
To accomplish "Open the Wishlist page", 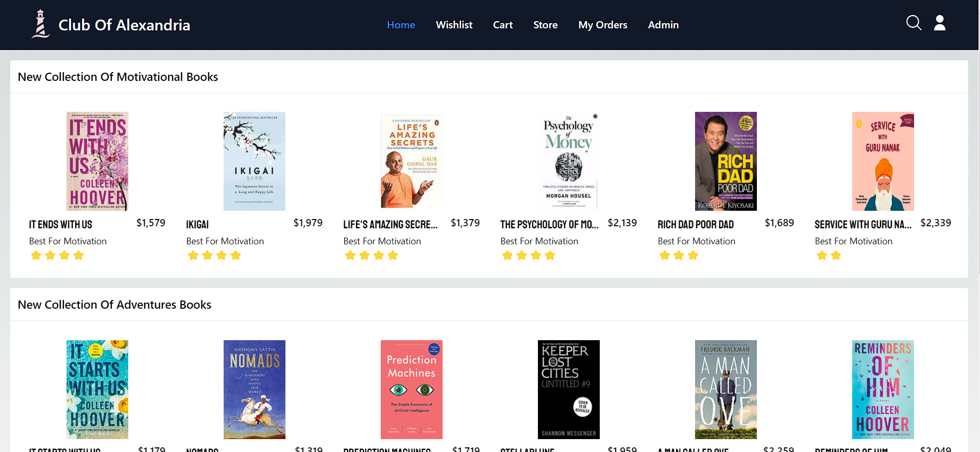I will 454,25.
